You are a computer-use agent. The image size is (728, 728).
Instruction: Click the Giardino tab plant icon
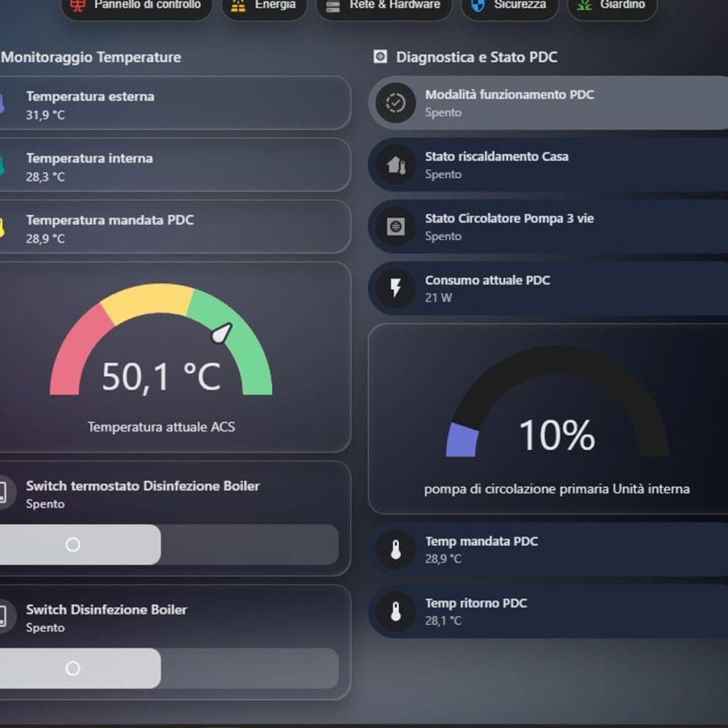[x=584, y=5]
